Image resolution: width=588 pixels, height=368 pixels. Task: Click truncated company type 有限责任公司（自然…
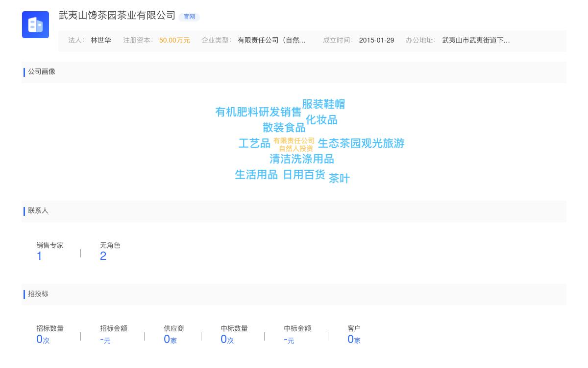pos(272,41)
